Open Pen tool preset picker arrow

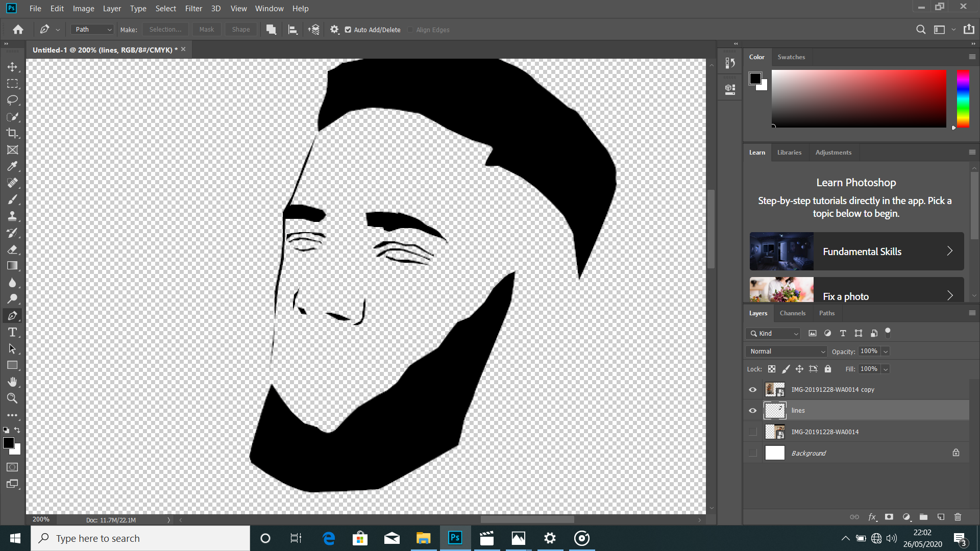coord(58,30)
